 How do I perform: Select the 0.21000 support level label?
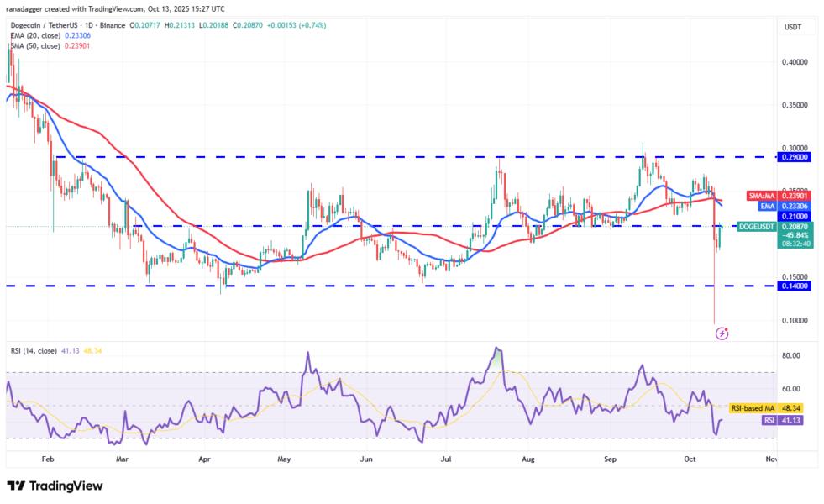tap(792, 216)
